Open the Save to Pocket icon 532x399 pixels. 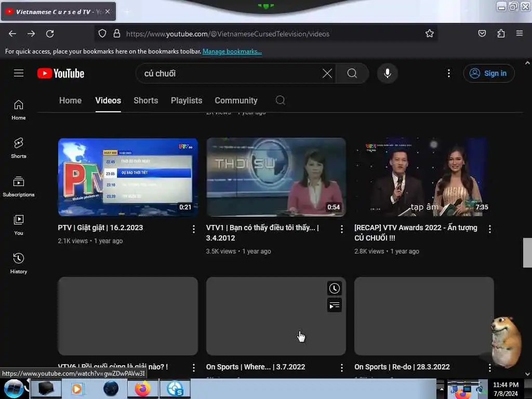[482, 33]
